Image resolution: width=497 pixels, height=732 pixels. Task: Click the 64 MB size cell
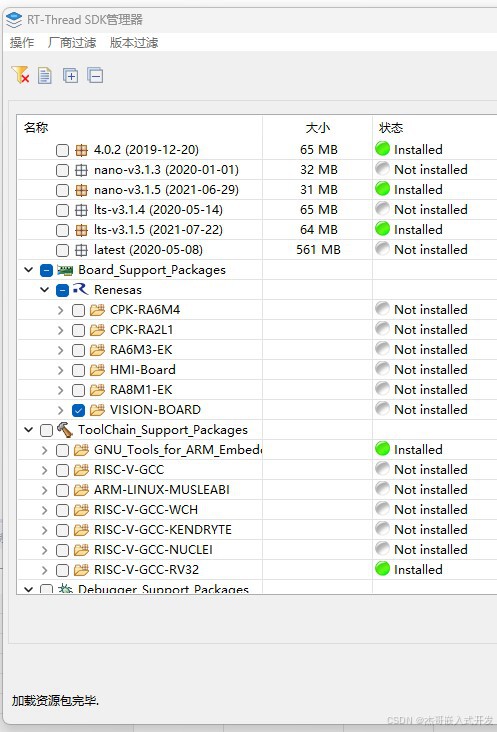coord(319,230)
